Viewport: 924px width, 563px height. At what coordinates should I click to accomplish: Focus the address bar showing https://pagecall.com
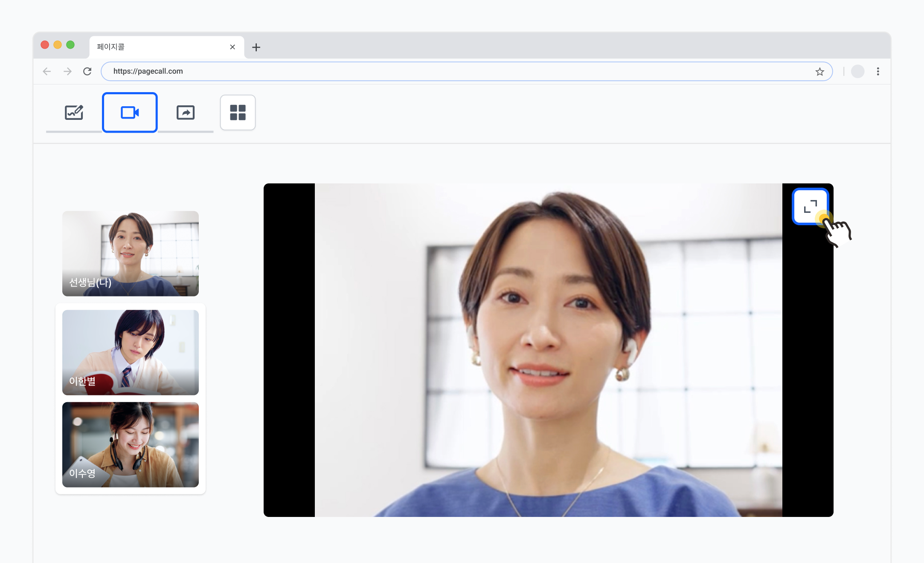pyautogui.click(x=467, y=71)
